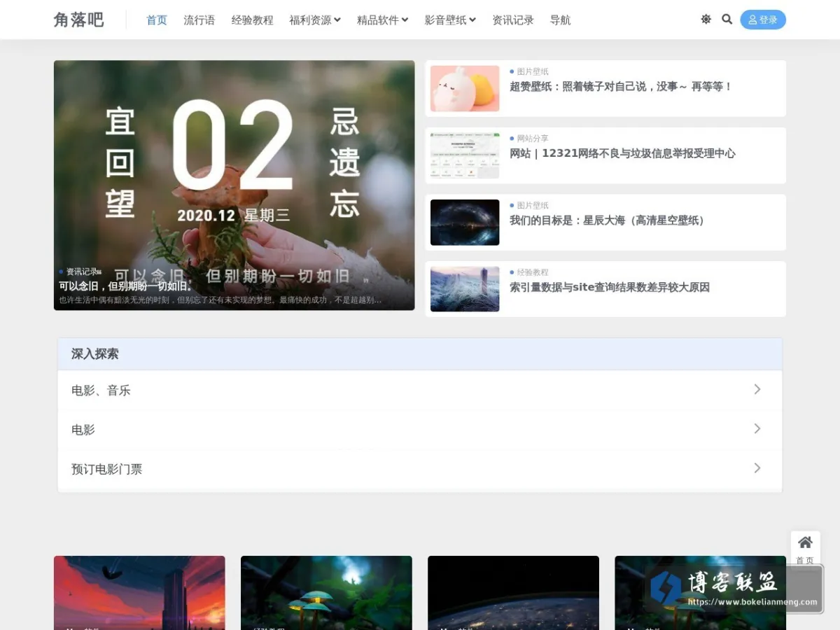The height and width of the screenshot is (630, 840).
Task: Open the 预订电影门票 explore row
Action: [x=420, y=468]
